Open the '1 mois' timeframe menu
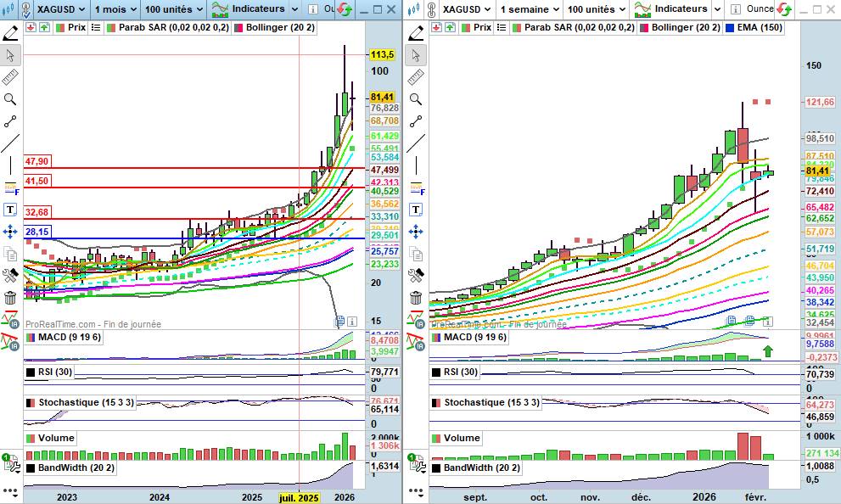The width and height of the screenshot is (841, 504). 113,9
